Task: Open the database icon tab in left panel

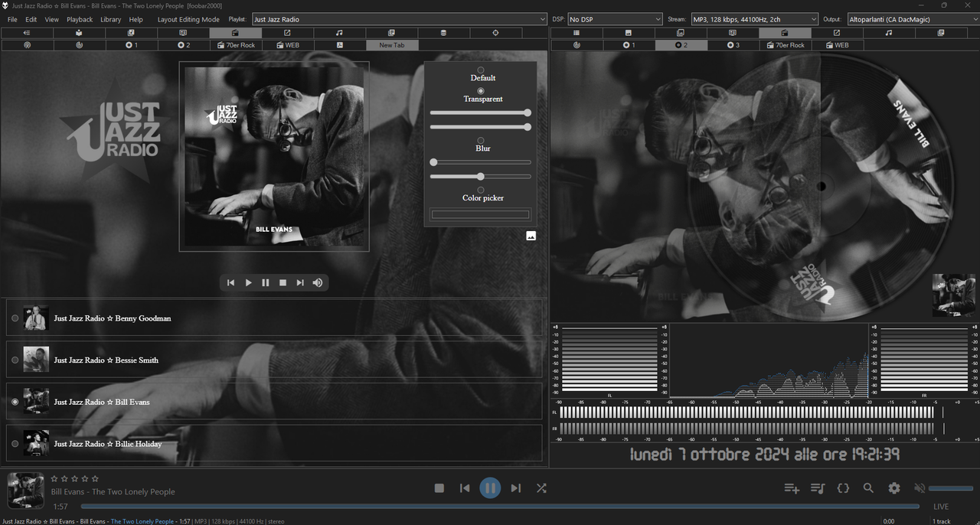Action: tap(443, 33)
